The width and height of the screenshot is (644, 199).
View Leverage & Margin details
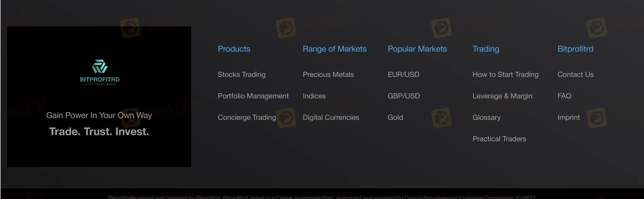pyautogui.click(x=502, y=96)
